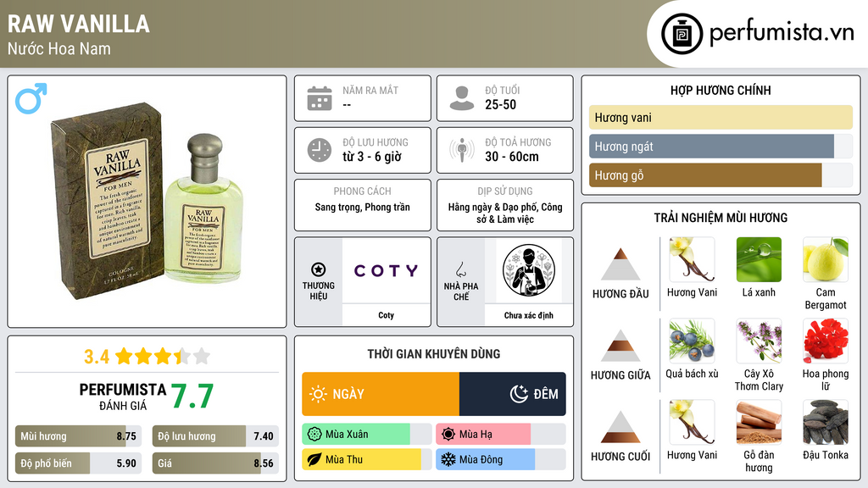The width and height of the screenshot is (868, 488).
Task: Click the Coty brand name label
Action: tap(387, 315)
